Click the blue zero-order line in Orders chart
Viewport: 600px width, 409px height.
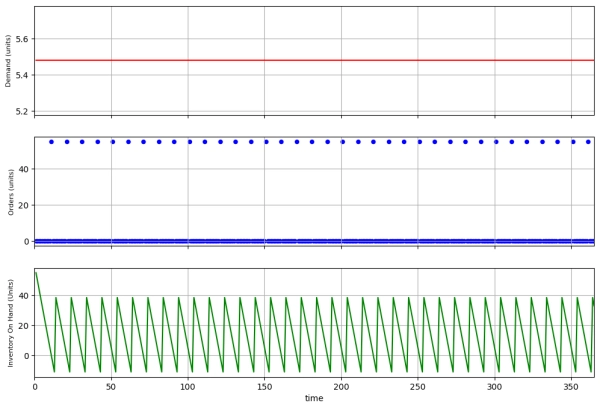click(300, 241)
